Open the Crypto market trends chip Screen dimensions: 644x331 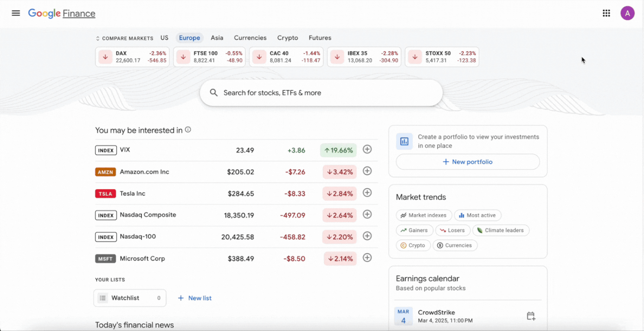coord(413,245)
